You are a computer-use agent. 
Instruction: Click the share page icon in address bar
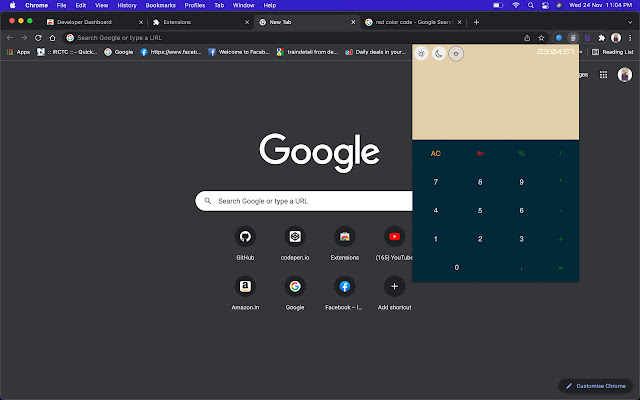pyautogui.click(x=527, y=38)
